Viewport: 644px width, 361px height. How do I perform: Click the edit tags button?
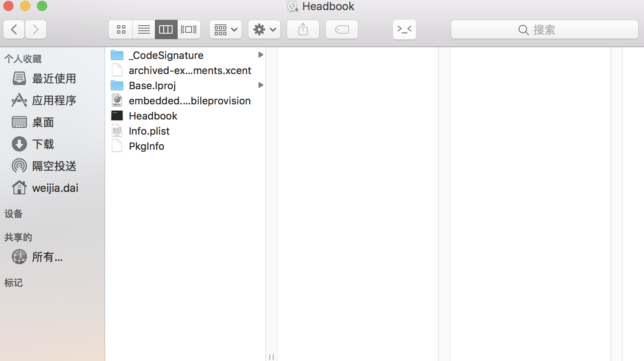click(342, 29)
